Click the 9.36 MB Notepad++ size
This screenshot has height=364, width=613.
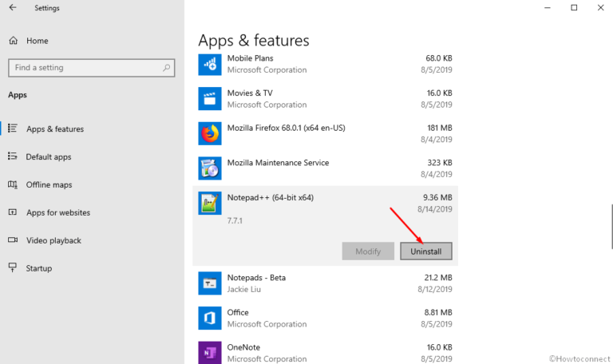[437, 197]
